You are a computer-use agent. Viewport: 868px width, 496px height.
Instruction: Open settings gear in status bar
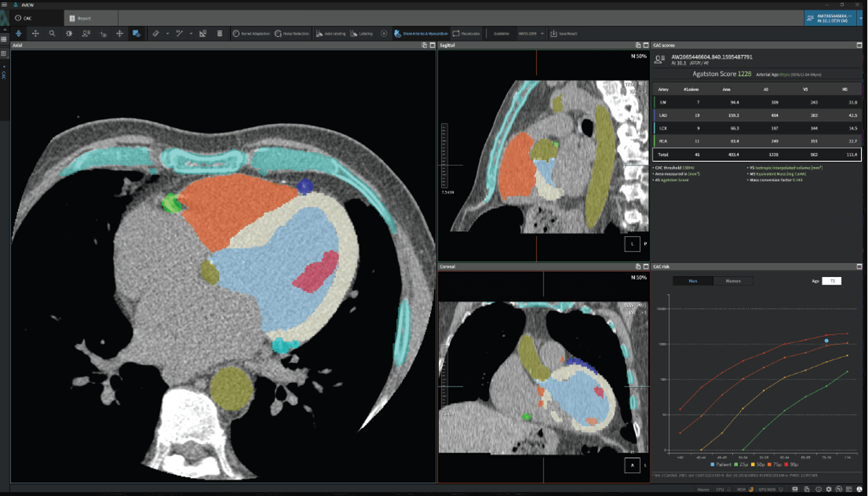click(829, 490)
